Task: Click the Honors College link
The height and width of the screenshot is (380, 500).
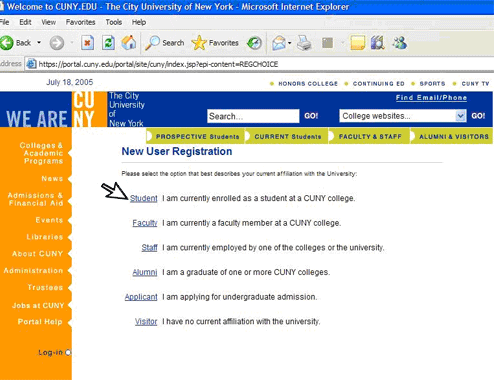Action: 308,84
